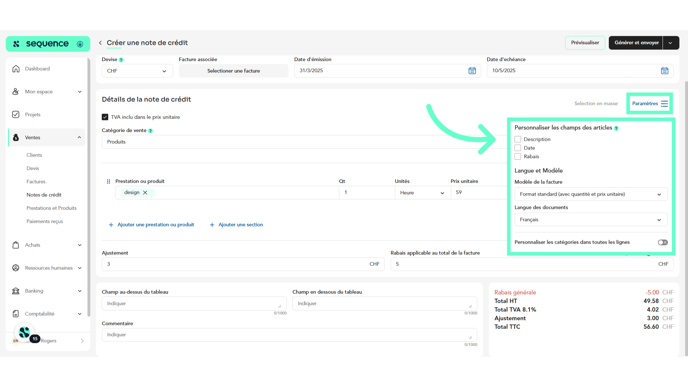Open calendar for Date d'émission

[472, 71]
